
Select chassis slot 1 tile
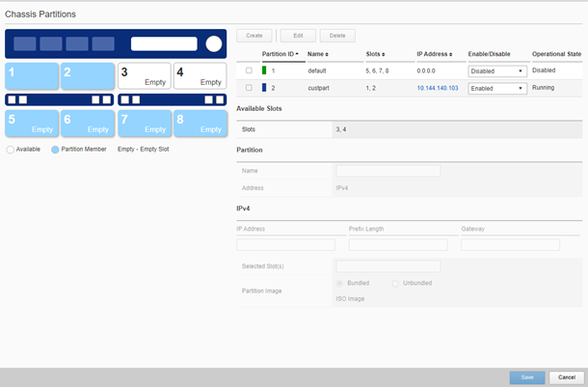31,76
